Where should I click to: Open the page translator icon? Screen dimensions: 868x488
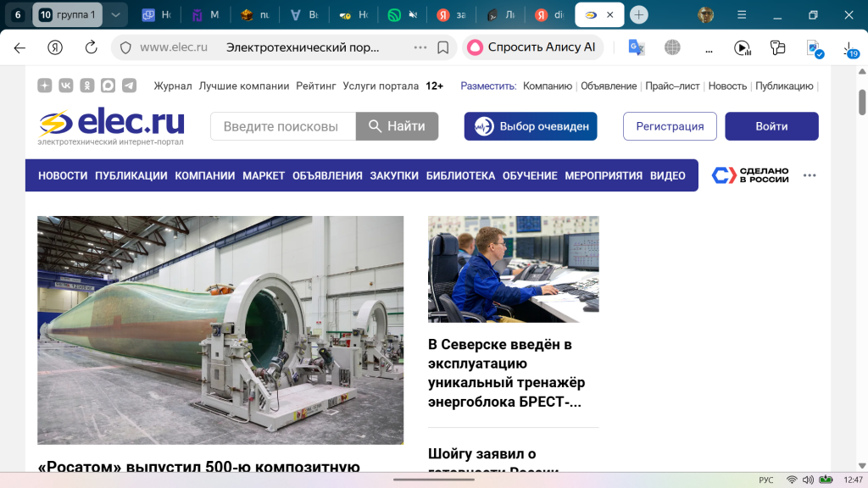tap(637, 47)
